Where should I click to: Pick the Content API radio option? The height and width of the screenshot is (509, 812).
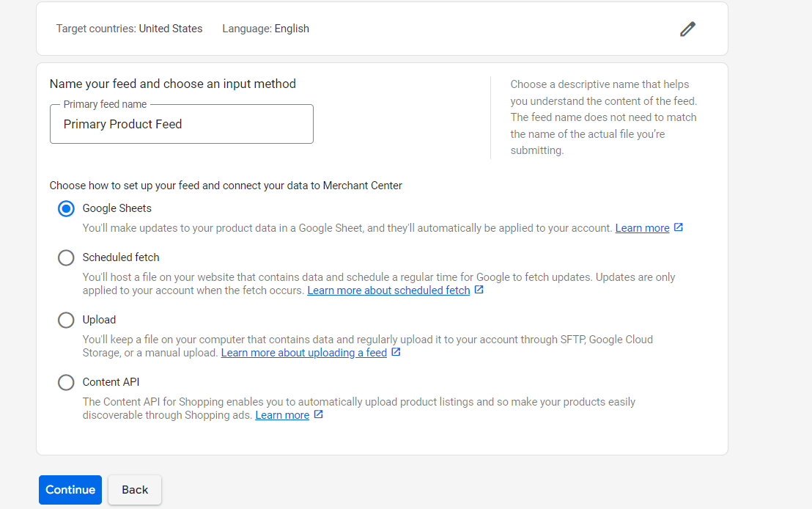(66, 383)
